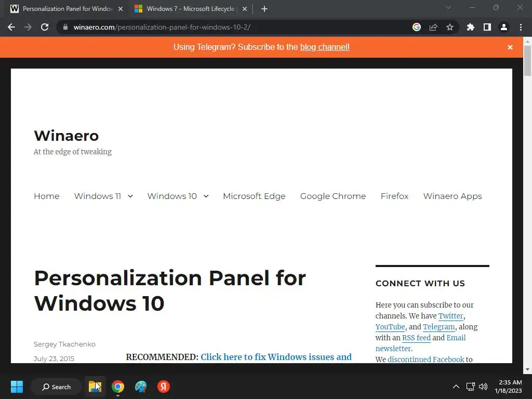Click 'At the edge of tweaking' tagline
Screen dimensions: 532x399
(x=73, y=152)
